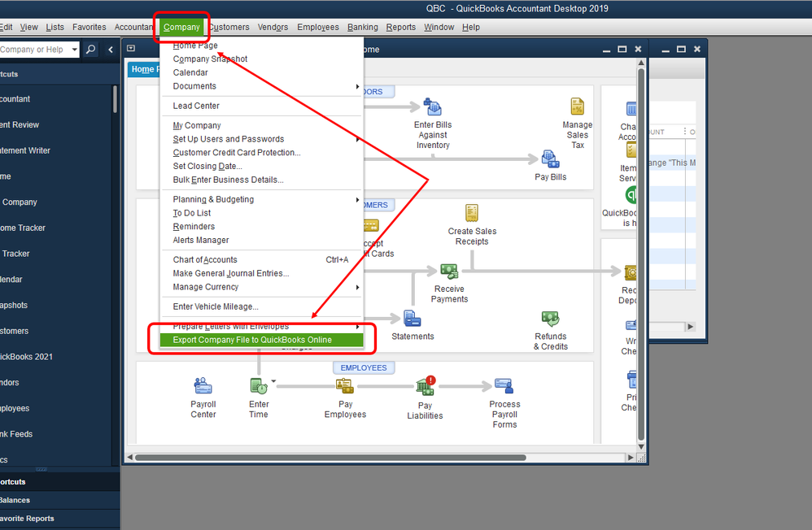Open the Employees menu
This screenshot has height=530, width=812.
pyautogui.click(x=318, y=27)
